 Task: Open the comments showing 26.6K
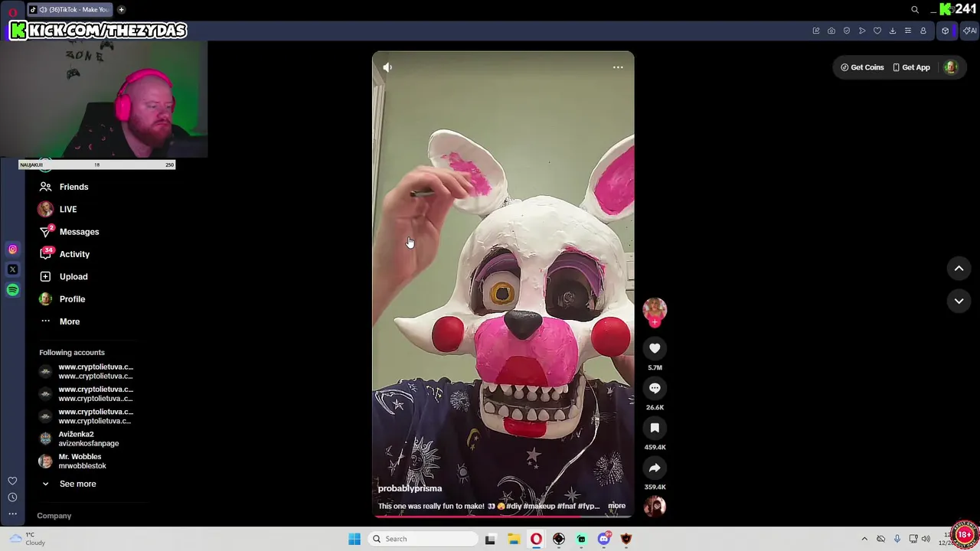(655, 389)
